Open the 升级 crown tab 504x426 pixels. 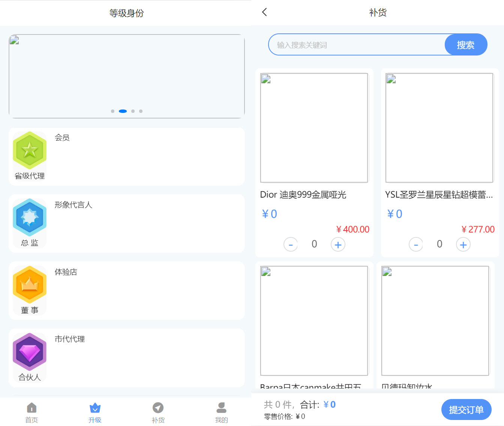click(95, 412)
